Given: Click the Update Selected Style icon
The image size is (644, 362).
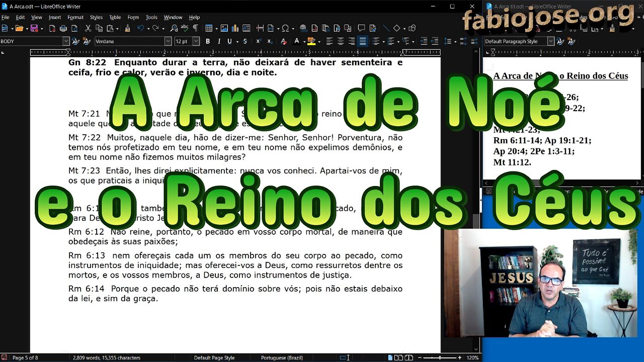Looking at the screenshot, I should point(76,41).
